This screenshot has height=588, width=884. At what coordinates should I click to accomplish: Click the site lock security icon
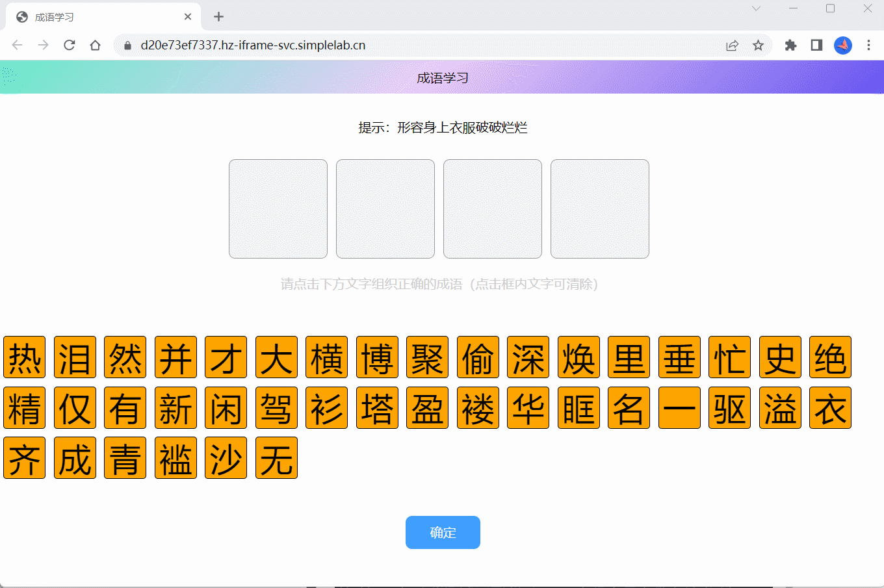[x=127, y=45]
